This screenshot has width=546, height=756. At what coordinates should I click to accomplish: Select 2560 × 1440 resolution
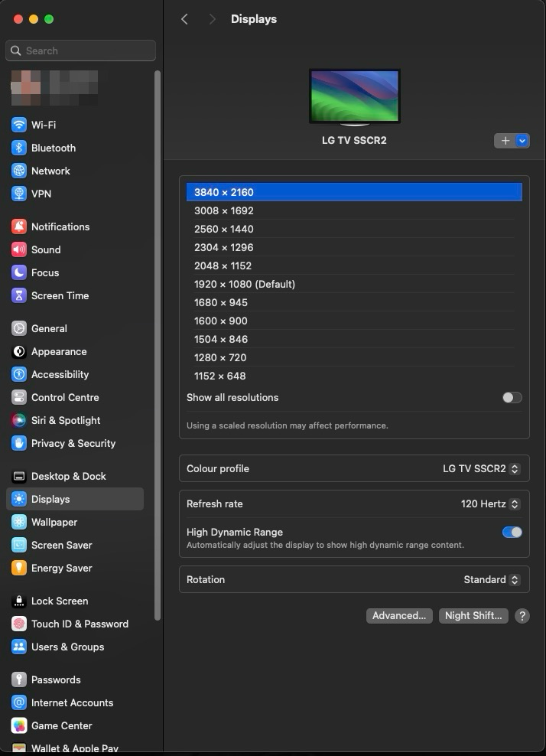point(354,229)
